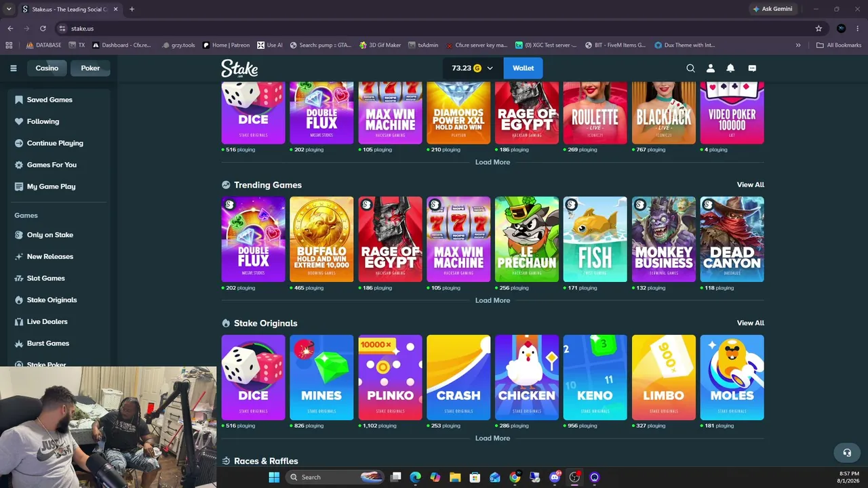
Task: Launch the Limbo game
Action: tap(664, 378)
